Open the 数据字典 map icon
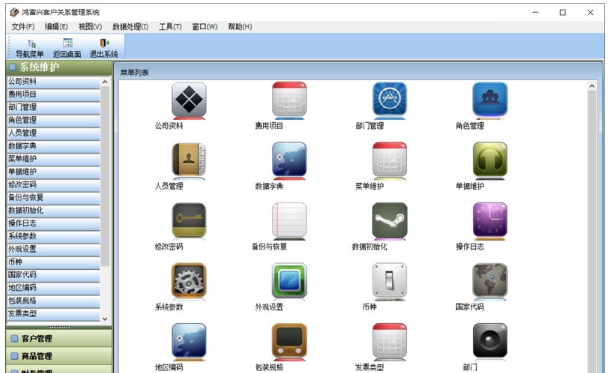611x373 pixels. coord(289,160)
